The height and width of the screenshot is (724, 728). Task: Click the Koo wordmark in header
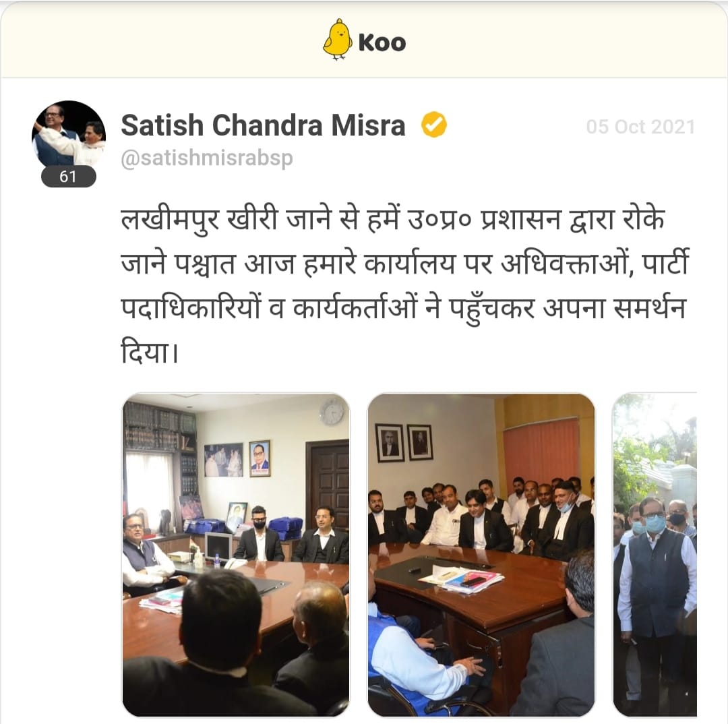[x=382, y=43]
